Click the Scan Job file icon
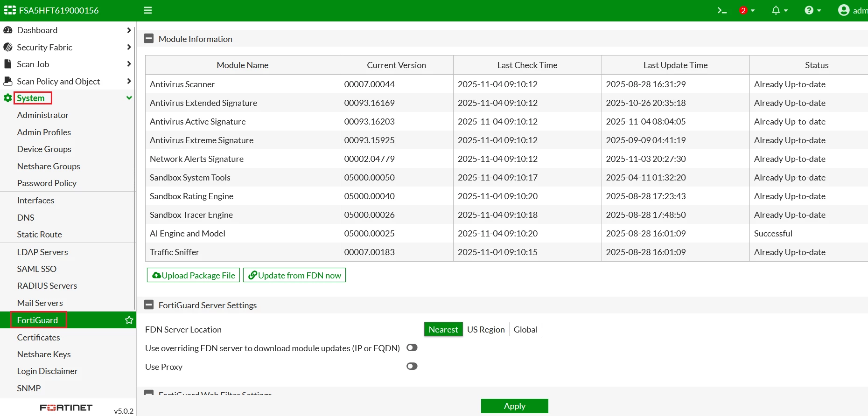This screenshot has height=416, width=868. (x=7, y=64)
